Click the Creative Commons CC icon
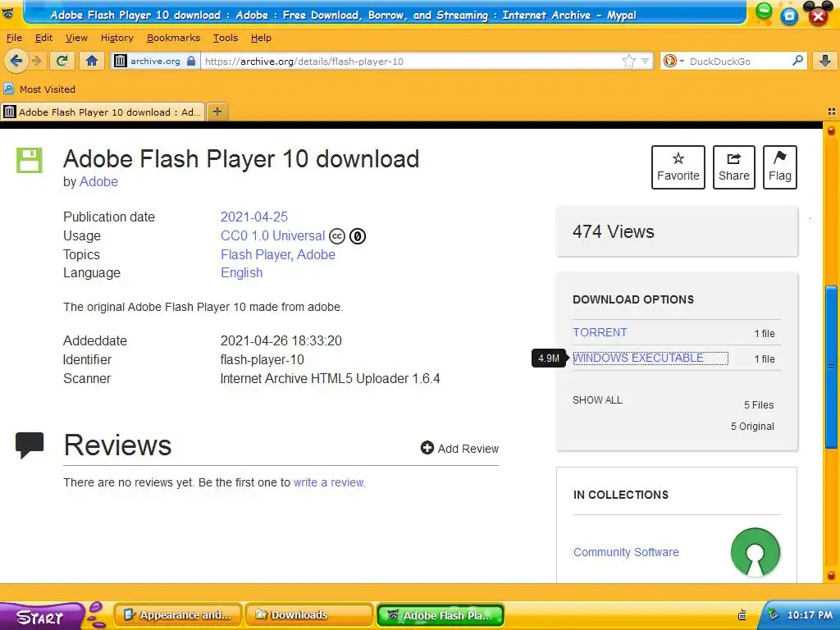Image resolution: width=840 pixels, height=630 pixels. 337,235
